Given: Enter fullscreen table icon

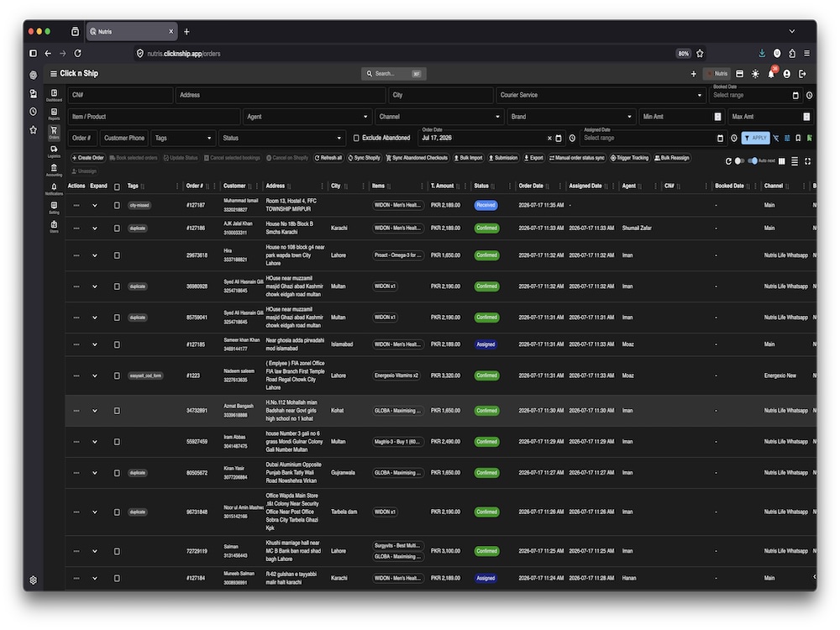Looking at the screenshot, I should pos(807,161).
